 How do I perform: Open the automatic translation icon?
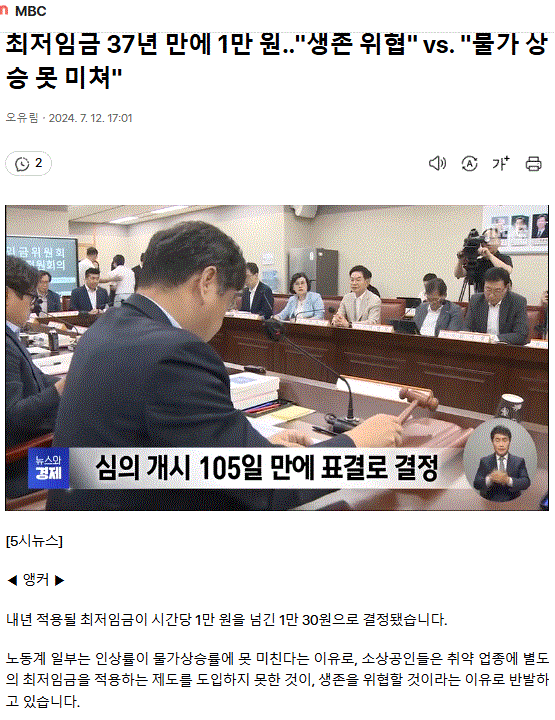coord(469,163)
